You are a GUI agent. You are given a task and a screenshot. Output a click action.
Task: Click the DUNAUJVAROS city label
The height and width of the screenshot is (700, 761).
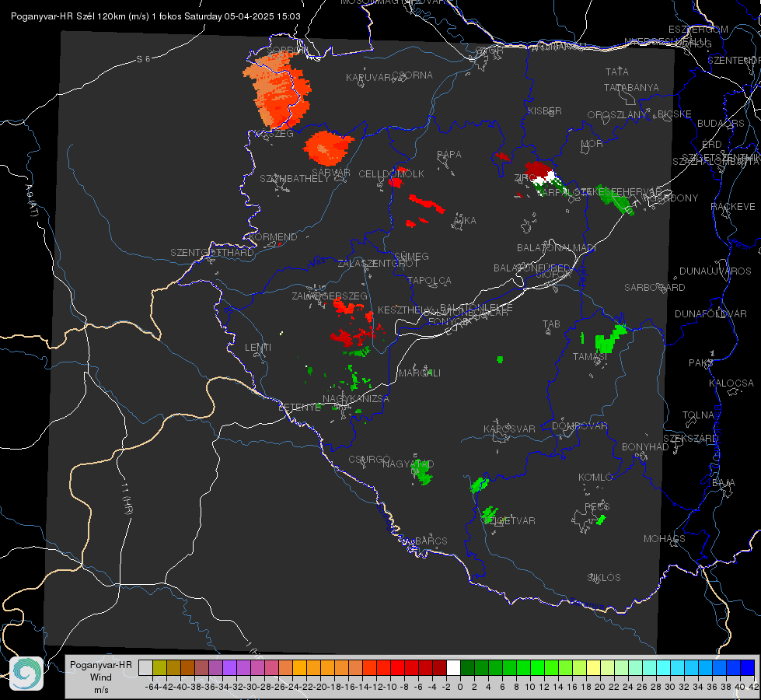[715, 271]
